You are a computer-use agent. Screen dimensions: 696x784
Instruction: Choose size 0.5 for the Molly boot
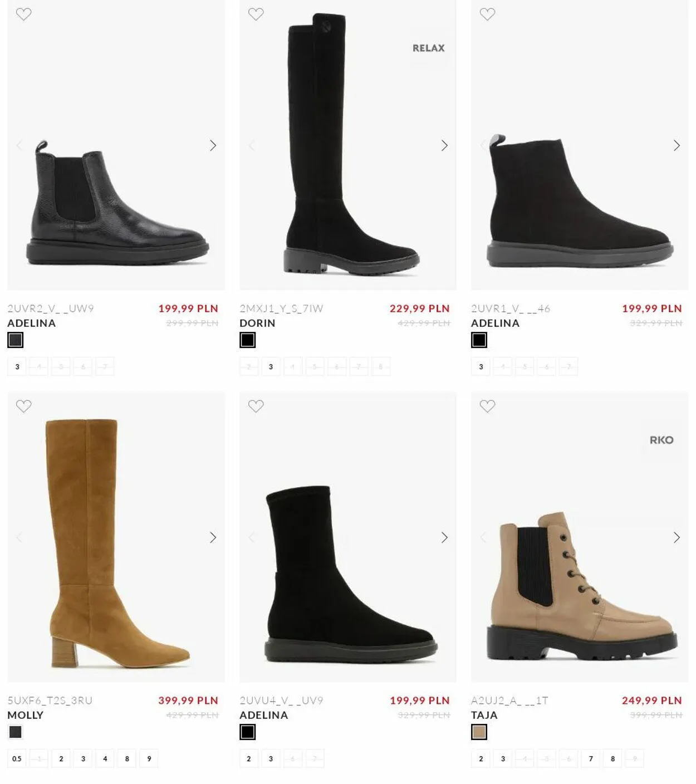(x=17, y=758)
